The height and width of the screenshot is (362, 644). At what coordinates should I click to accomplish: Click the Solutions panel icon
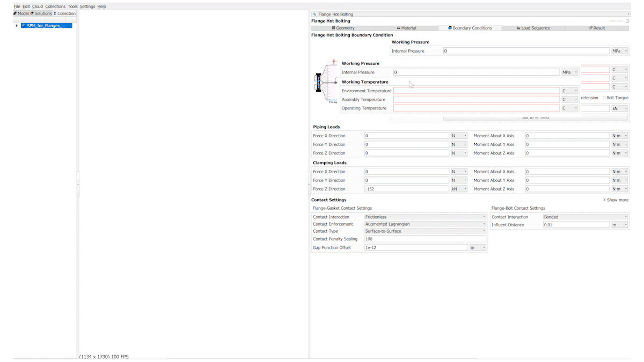coord(32,13)
